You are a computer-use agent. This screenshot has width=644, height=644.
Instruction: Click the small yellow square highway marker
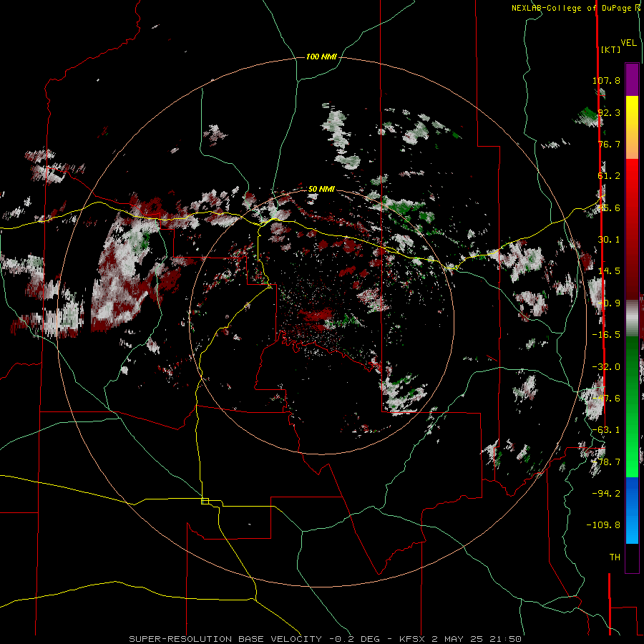pyautogui.click(x=205, y=501)
